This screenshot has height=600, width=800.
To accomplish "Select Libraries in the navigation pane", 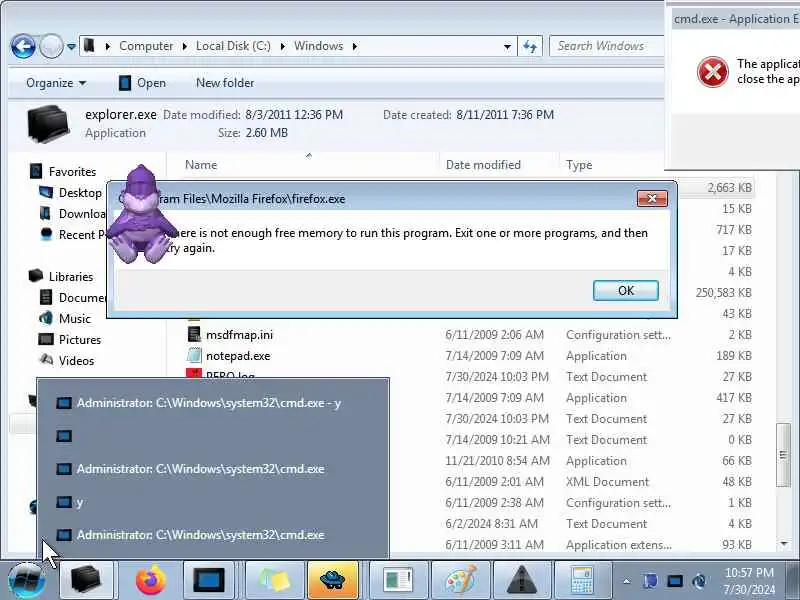I will tap(71, 277).
